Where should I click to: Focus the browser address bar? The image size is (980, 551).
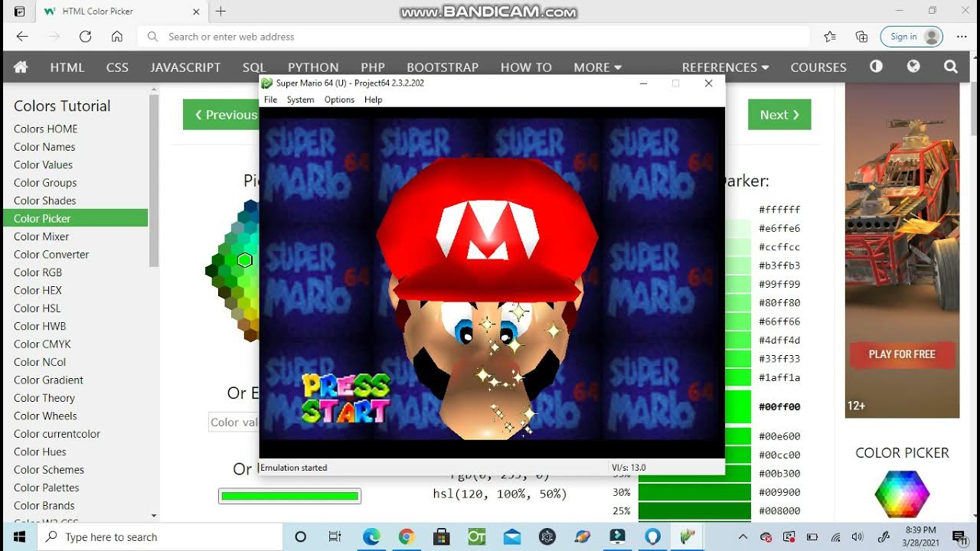point(473,37)
